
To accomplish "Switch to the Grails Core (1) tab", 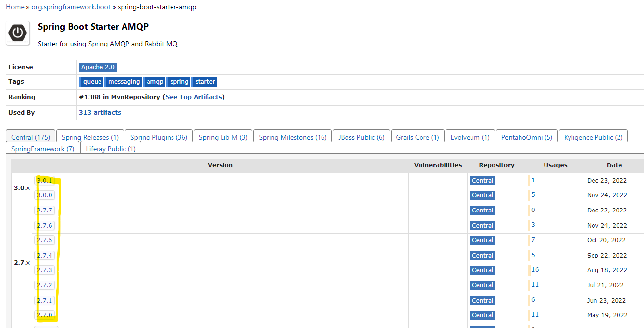I will (x=418, y=137).
